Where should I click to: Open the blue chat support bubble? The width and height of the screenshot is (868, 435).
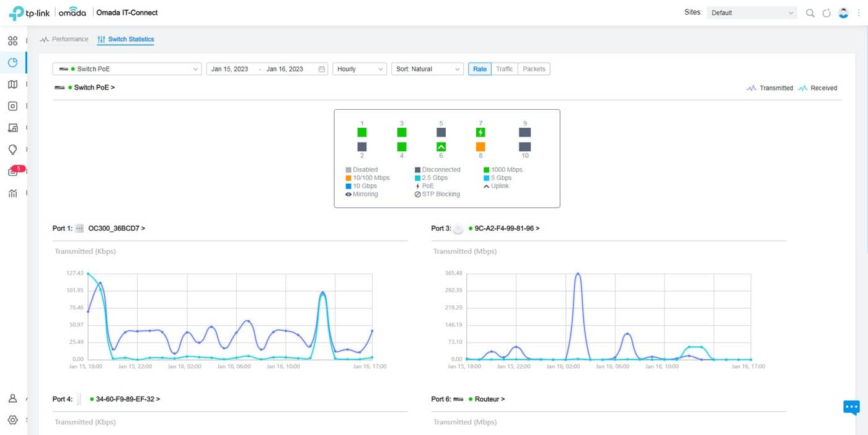851,407
